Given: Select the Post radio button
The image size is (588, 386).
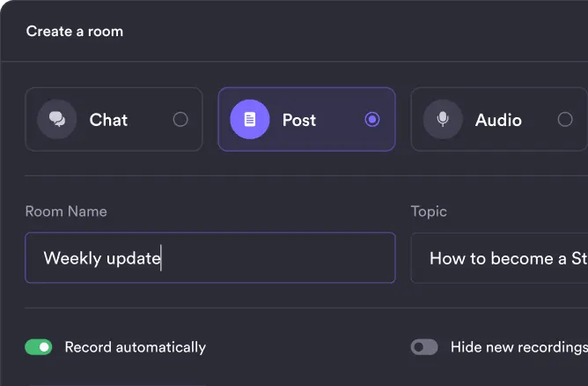Looking at the screenshot, I should [x=372, y=120].
